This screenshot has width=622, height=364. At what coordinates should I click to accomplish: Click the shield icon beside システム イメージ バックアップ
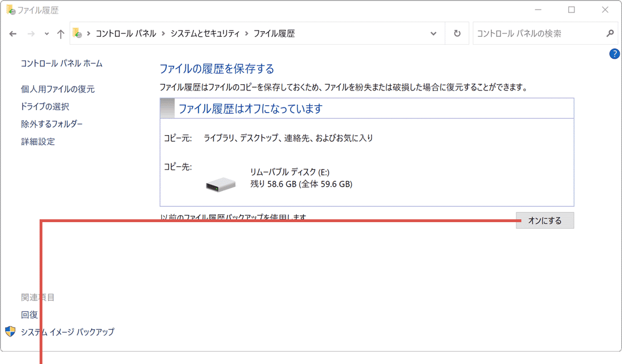(10, 332)
